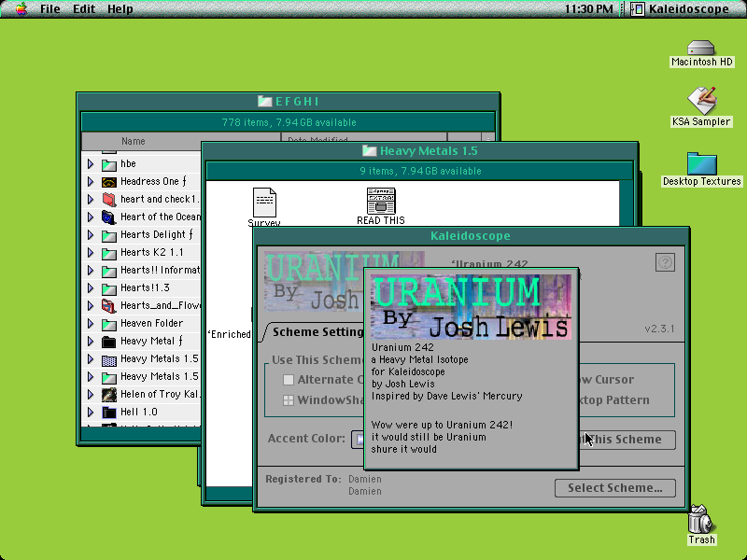Viewport: 747px width, 560px height.
Task: Toggle the WindowShade checkbox
Action: pyautogui.click(x=289, y=400)
